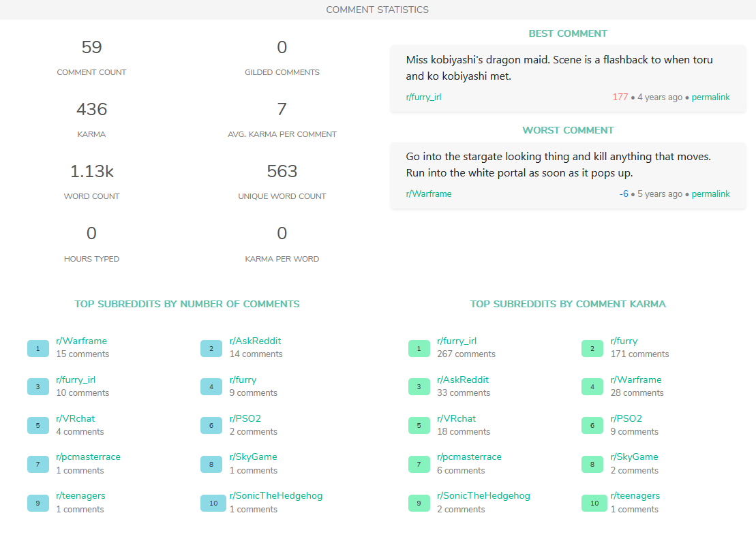Click blue rank badge 1 beside r/Warframe
This screenshot has height=541, width=756.
click(38, 348)
